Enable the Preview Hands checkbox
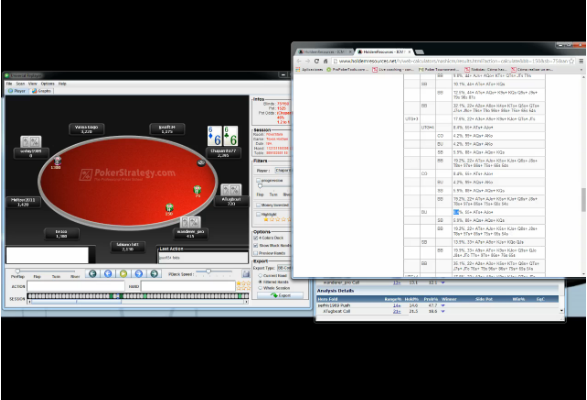Screen dimensions: 587x400 coord(256,253)
